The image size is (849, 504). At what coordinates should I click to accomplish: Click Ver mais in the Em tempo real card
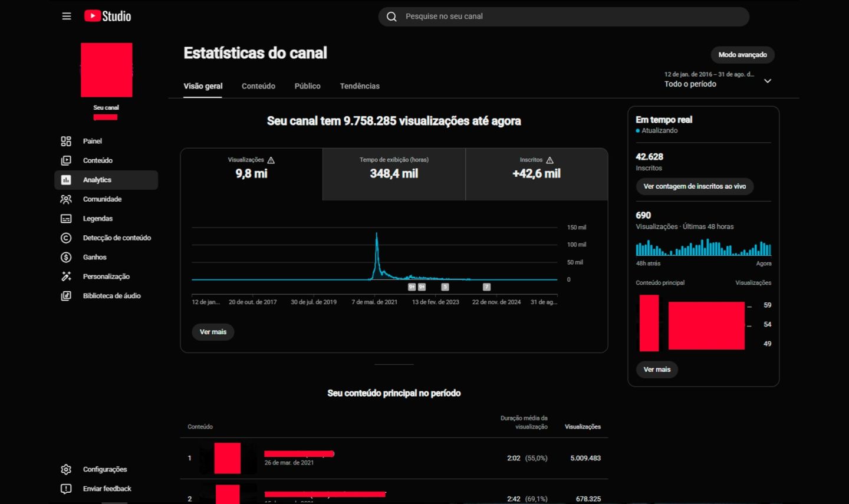coord(657,370)
